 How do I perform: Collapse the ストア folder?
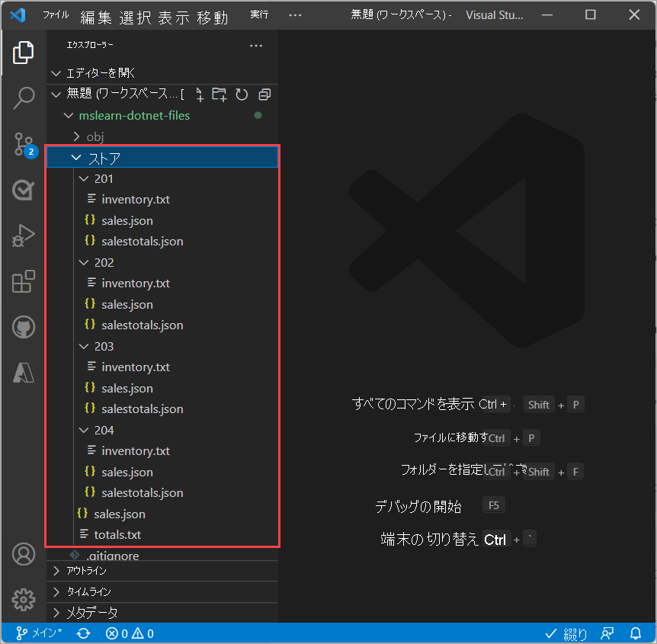[x=75, y=157]
